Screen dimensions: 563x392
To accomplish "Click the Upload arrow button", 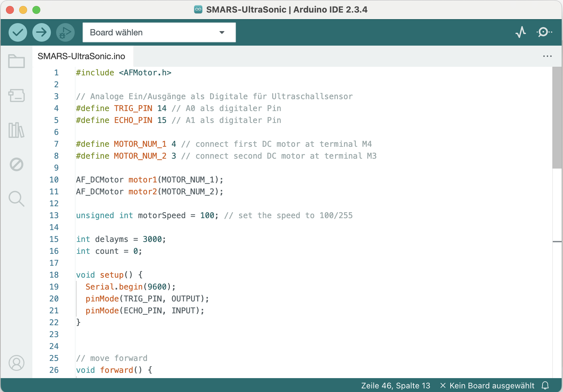I will click(42, 32).
